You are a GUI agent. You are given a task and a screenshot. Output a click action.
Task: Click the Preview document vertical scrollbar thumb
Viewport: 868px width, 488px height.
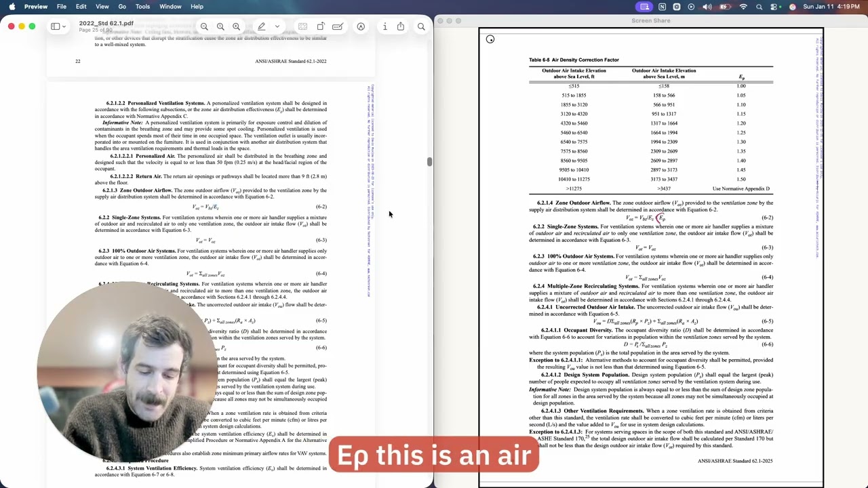(429, 161)
